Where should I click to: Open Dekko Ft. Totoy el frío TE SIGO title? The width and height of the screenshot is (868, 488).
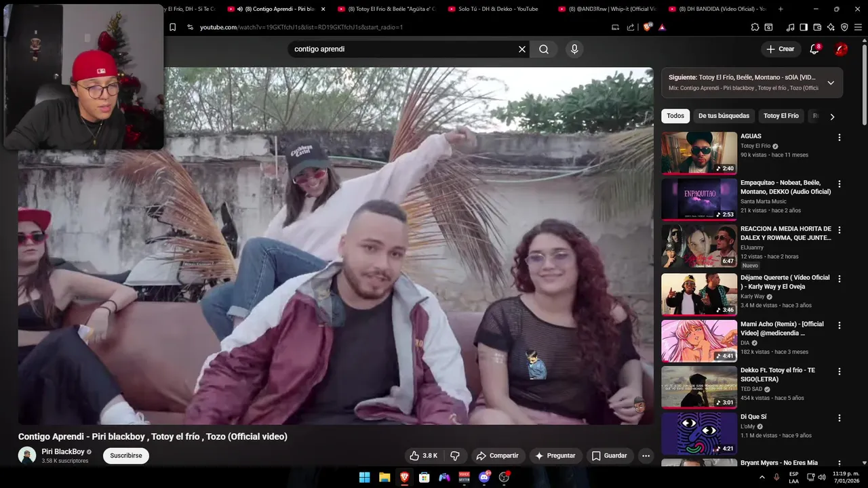tap(778, 375)
